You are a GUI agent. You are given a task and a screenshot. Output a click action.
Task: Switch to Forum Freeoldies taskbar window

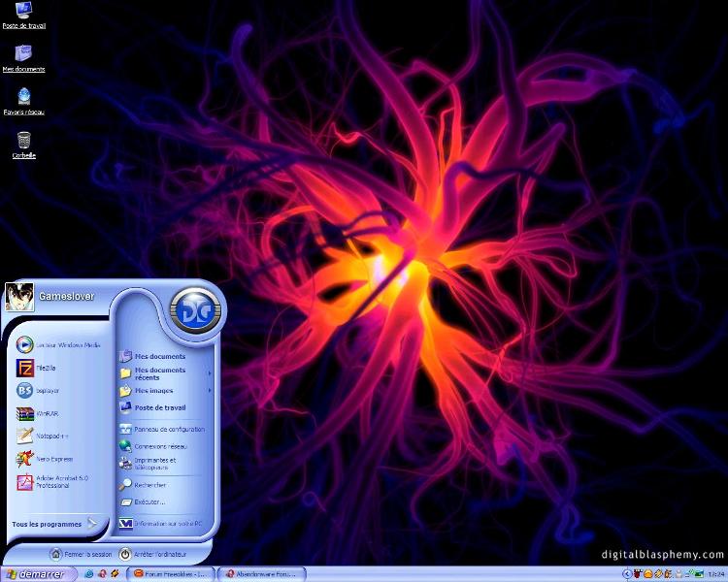click(x=171, y=574)
